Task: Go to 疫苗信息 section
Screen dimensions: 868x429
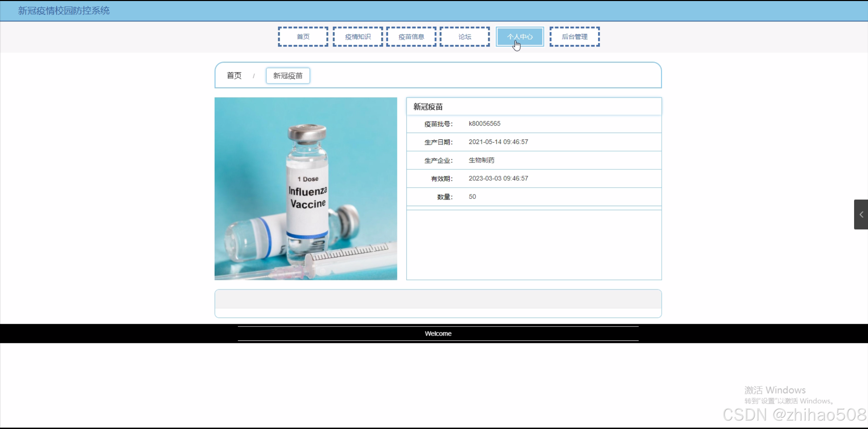Action: [x=411, y=37]
